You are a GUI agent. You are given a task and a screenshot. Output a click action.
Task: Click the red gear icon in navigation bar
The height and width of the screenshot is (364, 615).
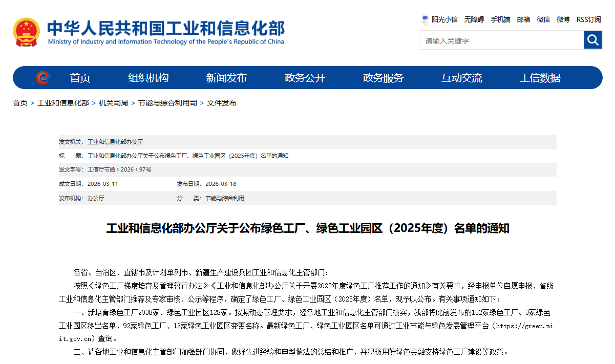click(43, 78)
